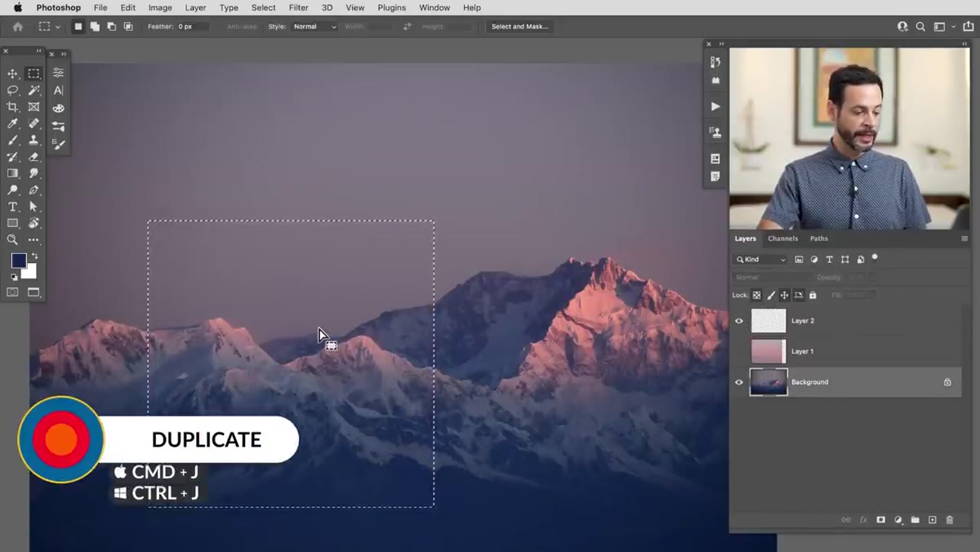
Task: Change screen mode from toolbox
Action: pyautogui.click(x=33, y=292)
